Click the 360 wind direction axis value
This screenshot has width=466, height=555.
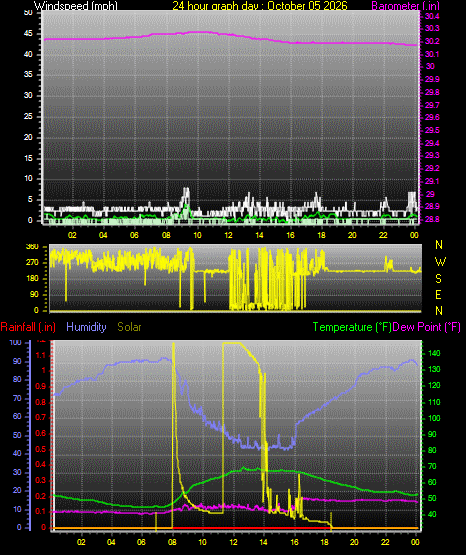32,247
